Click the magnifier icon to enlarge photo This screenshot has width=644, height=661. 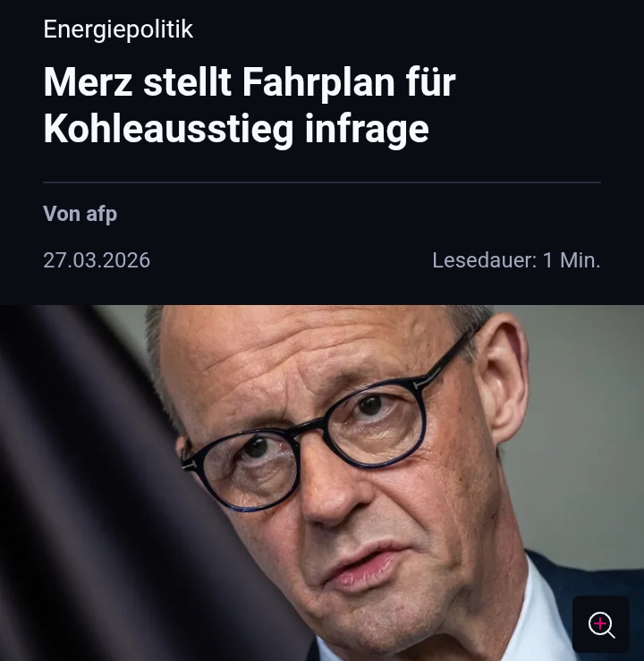click(600, 624)
